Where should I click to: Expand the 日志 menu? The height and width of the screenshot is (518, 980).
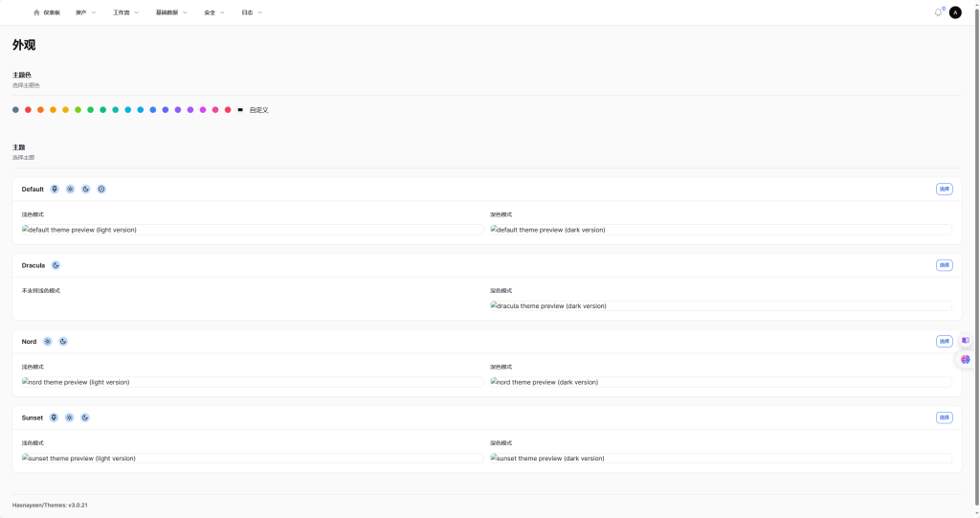pos(252,12)
